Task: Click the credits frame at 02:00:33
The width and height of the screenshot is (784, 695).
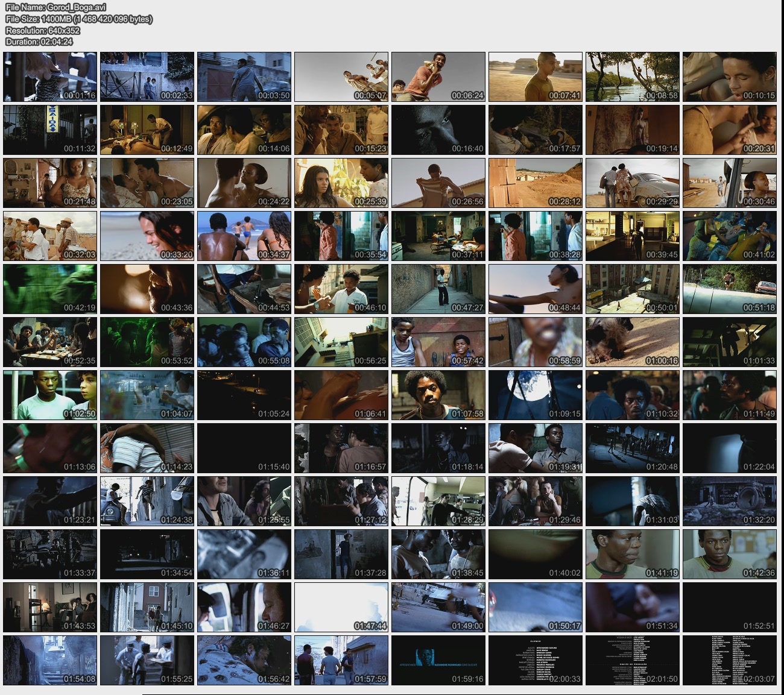Action: click(536, 660)
